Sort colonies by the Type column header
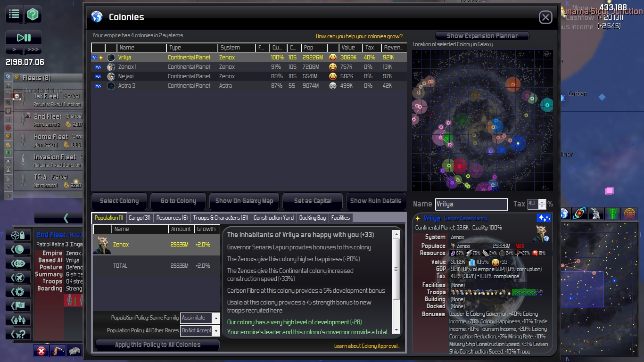The height and width of the screenshot is (362, 644). tap(192, 48)
